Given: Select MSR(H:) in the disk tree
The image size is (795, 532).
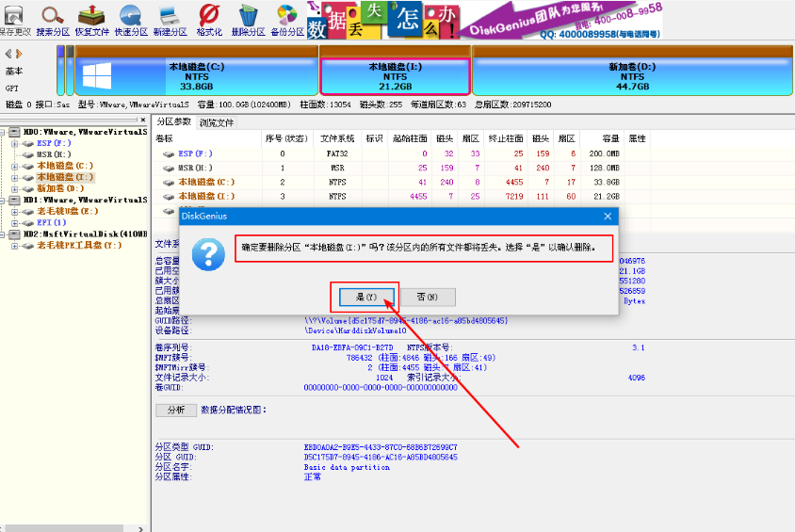Looking at the screenshot, I should [54, 154].
